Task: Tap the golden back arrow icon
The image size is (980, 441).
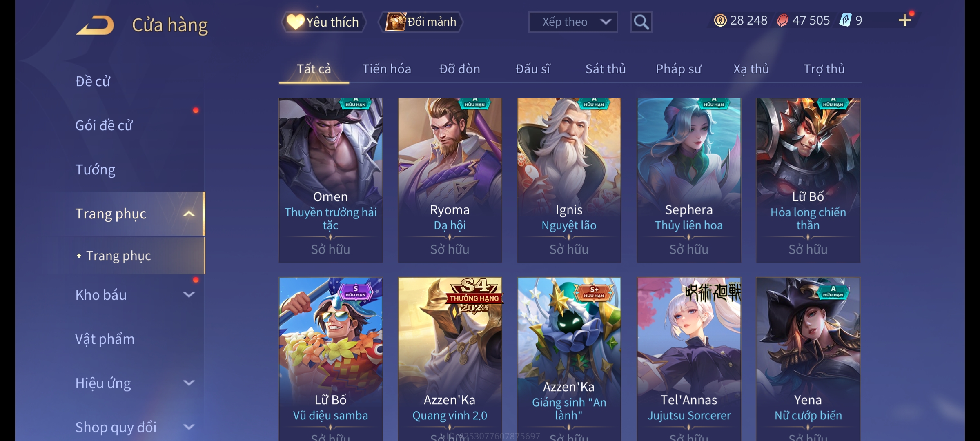Action: click(x=95, y=25)
